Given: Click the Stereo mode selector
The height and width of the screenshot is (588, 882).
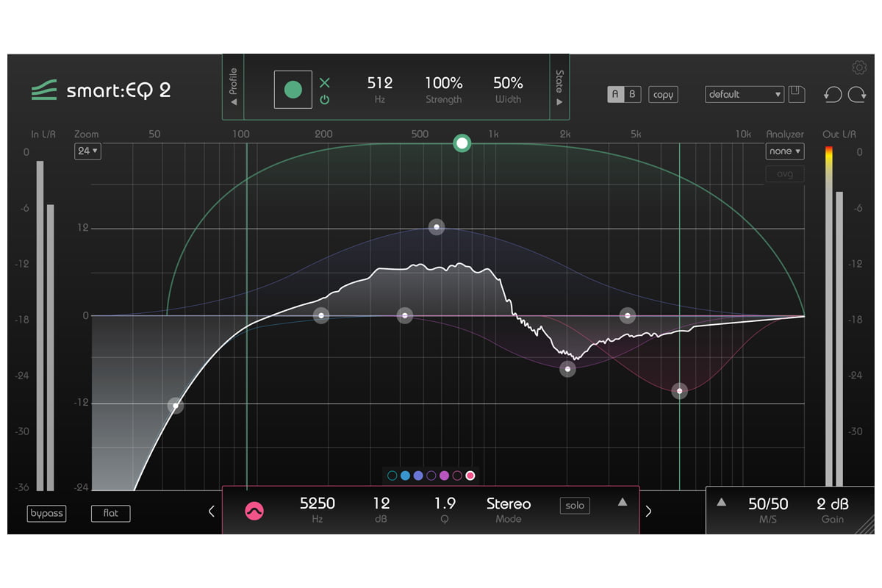Looking at the screenshot, I should tap(509, 504).
